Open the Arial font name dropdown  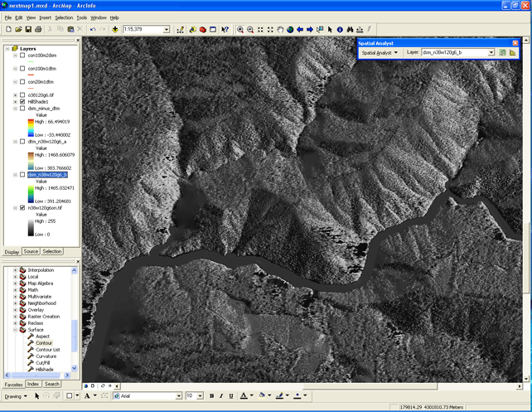click(x=179, y=396)
